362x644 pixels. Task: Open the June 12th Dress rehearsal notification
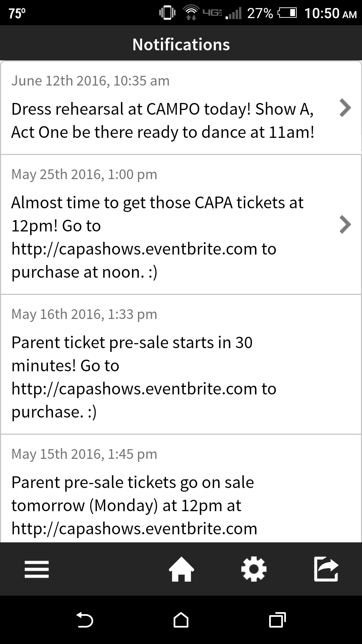coord(181,108)
